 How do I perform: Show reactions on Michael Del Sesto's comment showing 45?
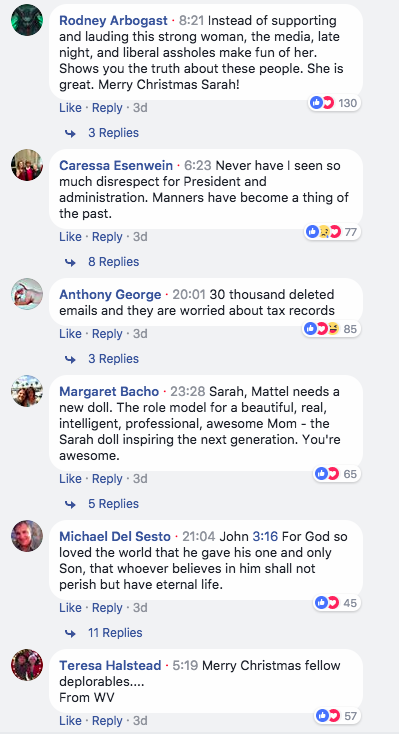(x=337, y=603)
